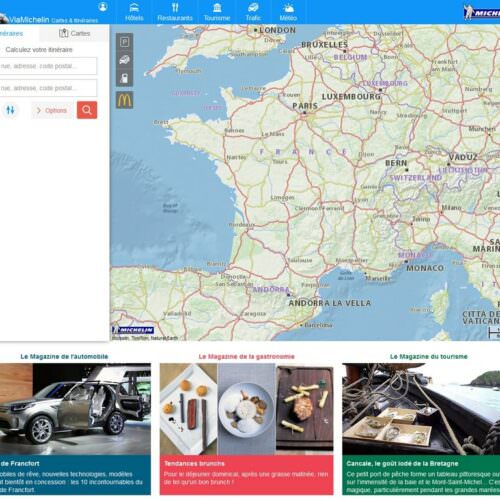Open Le Magazine de la gastronomie link
The height and width of the screenshot is (500, 500).
247,357
